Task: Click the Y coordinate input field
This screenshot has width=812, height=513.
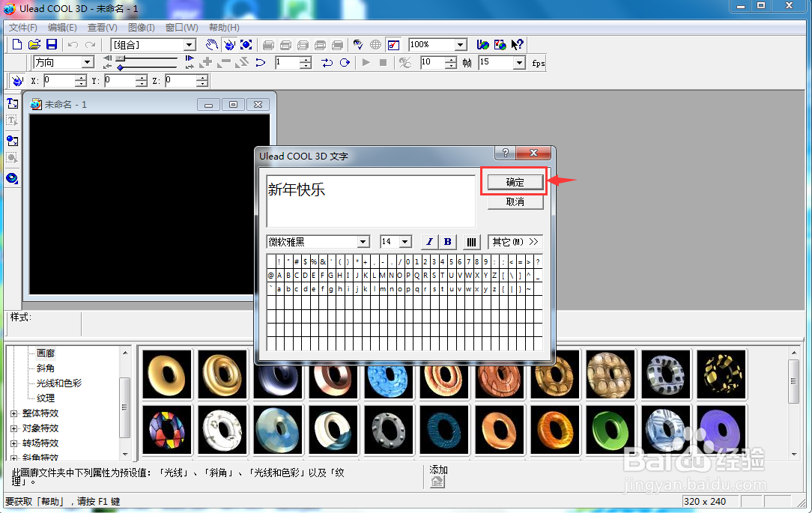Action: 121,81
